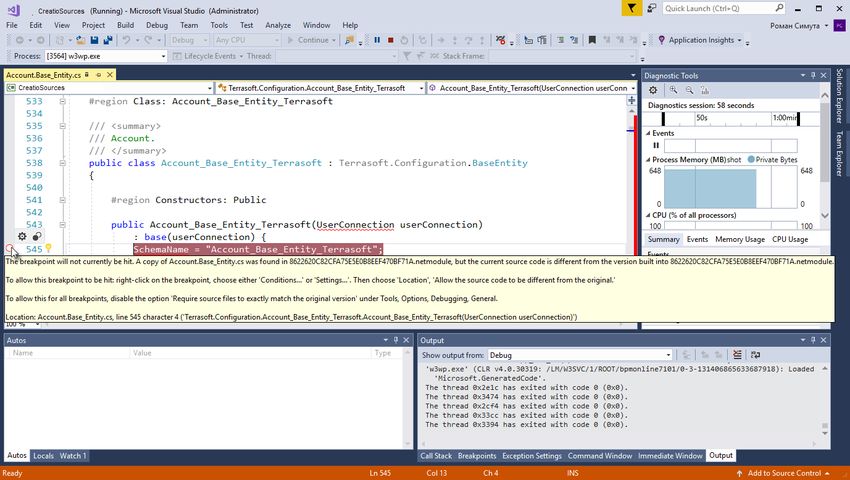Click the Save file icon

[94, 40]
